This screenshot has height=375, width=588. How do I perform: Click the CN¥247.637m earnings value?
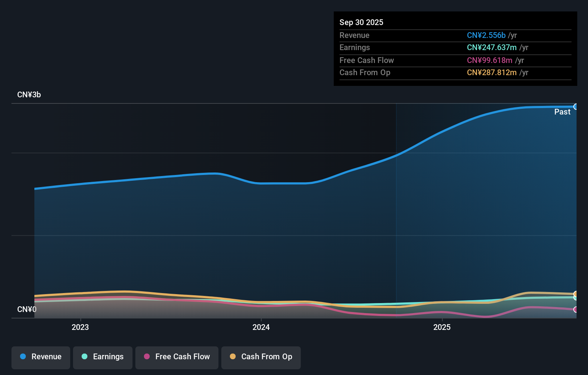(x=492, y=48)
